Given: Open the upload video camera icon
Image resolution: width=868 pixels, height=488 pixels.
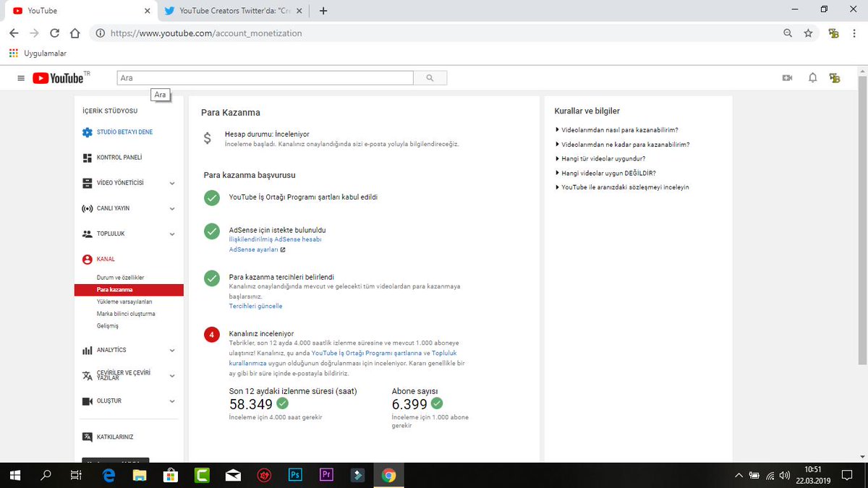Looking at the screenshot, I should 788,78.
